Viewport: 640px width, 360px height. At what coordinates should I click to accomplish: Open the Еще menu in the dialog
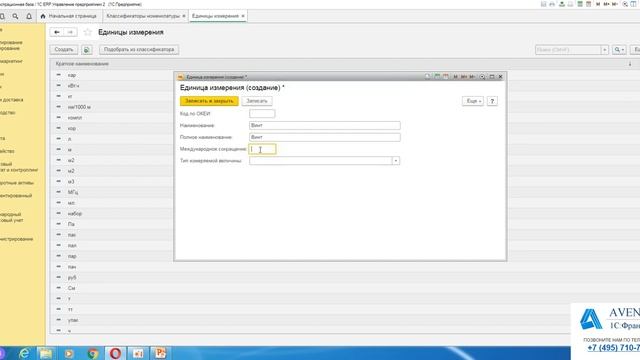(x=473, y=101)
